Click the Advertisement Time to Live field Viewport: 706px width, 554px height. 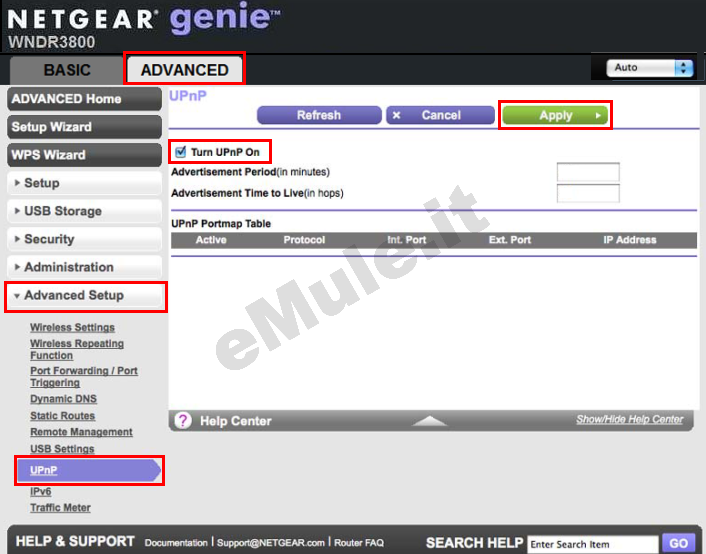[588, 193]
